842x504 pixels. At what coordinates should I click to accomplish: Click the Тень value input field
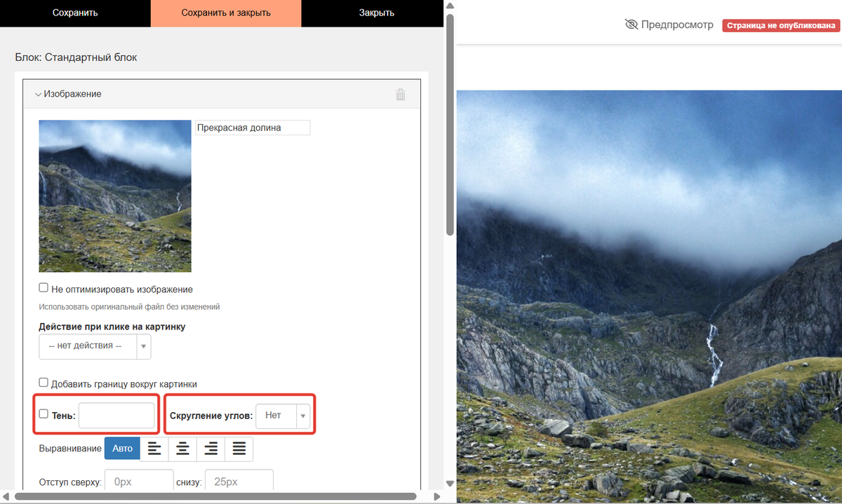tap(116, 416)
